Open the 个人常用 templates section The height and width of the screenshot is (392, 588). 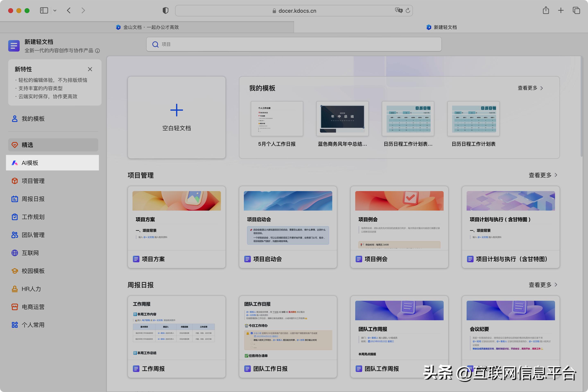33,325
